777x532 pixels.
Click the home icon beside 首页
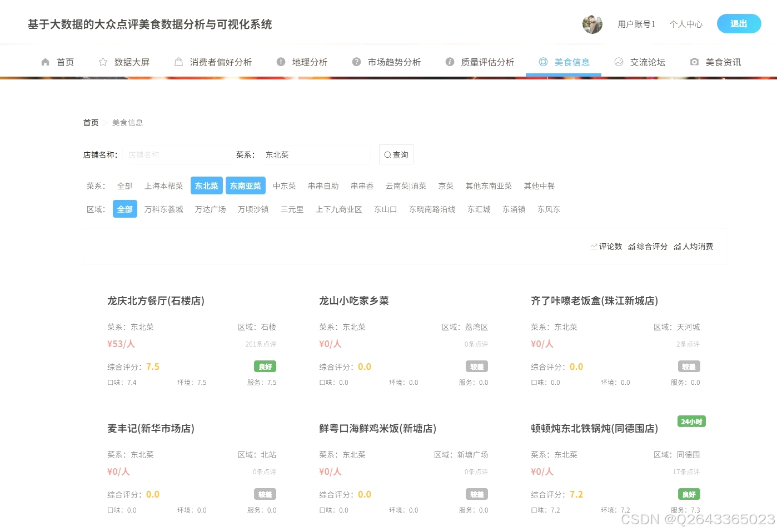click(x=46, y=62)
